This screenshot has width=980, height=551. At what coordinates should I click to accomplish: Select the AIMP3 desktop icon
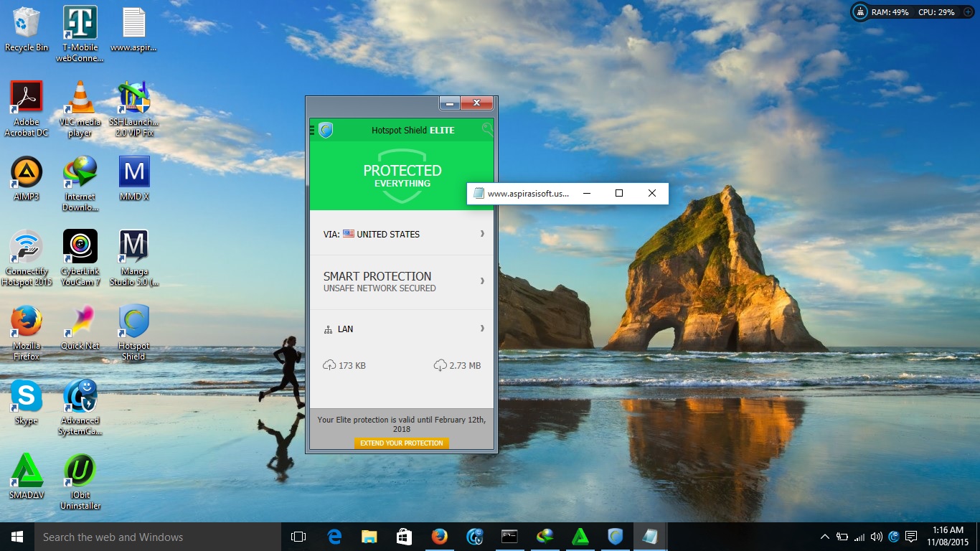[x=27, y=179]
